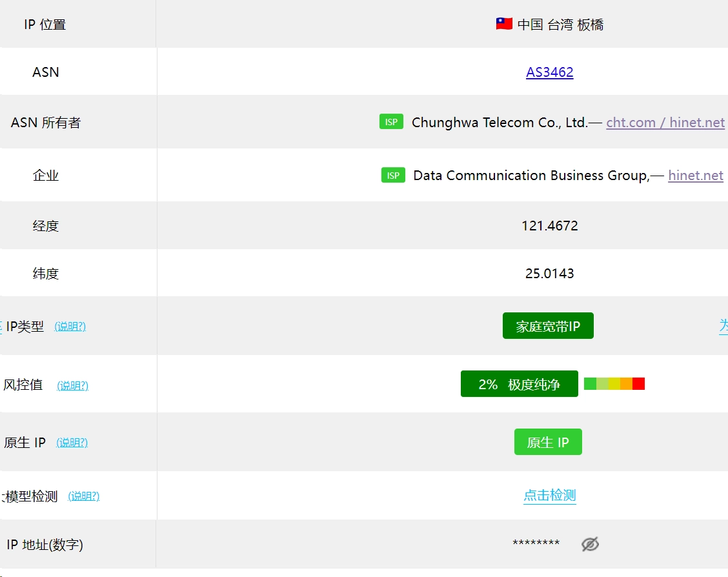Viewport: 728px width, 577px height.
Task: Click the longitude value 121.4672
Action: 549,226
